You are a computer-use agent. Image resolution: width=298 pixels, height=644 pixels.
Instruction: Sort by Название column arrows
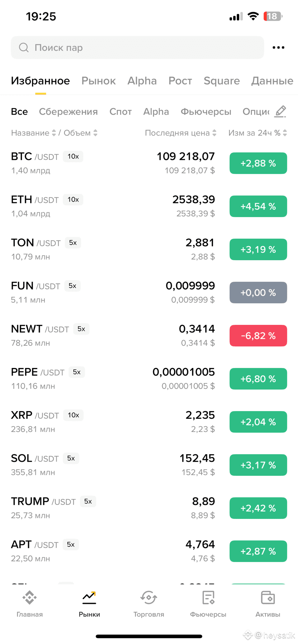pos(54,133)
